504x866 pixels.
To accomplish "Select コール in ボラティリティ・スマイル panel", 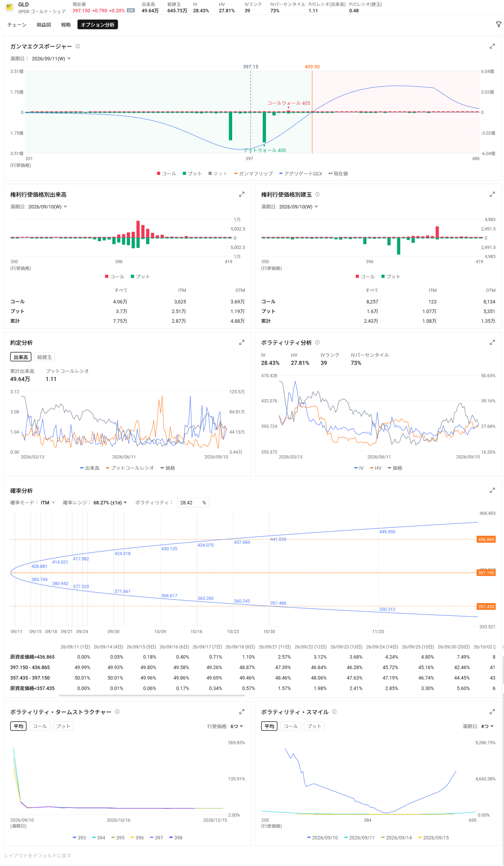I will tap(290, 726).
